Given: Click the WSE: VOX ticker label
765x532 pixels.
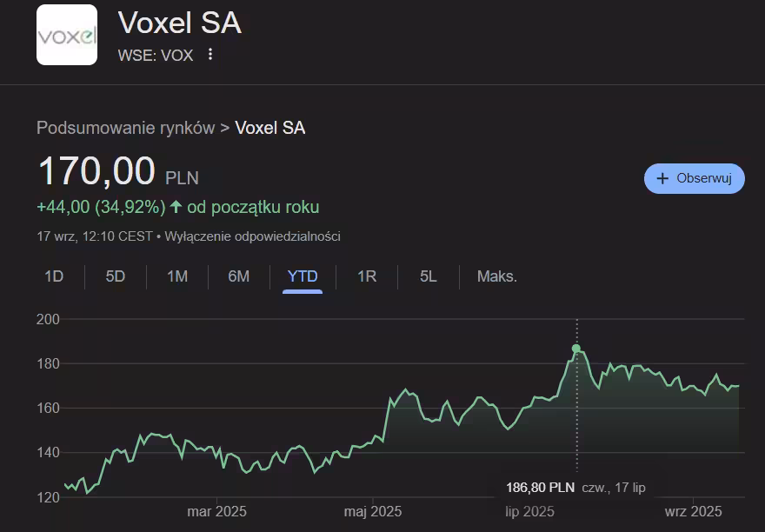Looking at the screenshot, I should point(156,56).
